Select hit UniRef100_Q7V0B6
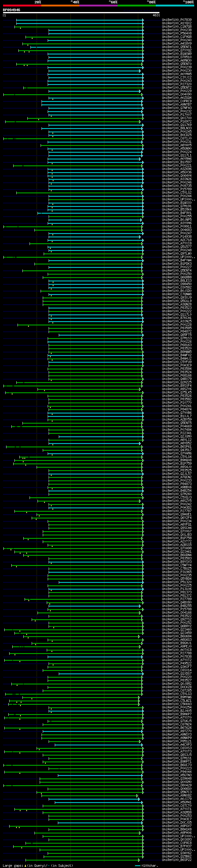The image size is (197, 868). coord(177,412)
